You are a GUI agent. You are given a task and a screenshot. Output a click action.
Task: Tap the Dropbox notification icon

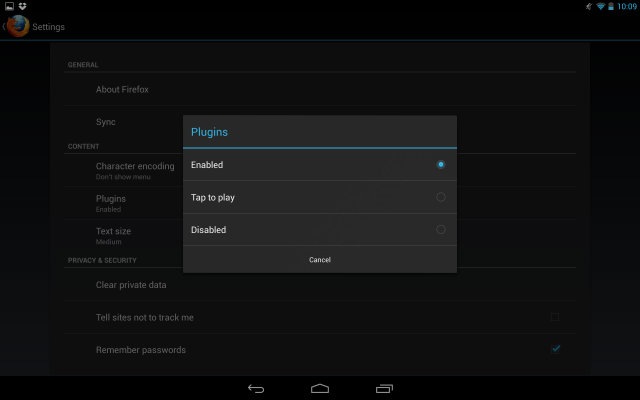pyautogui.click(x=22, y=6)
